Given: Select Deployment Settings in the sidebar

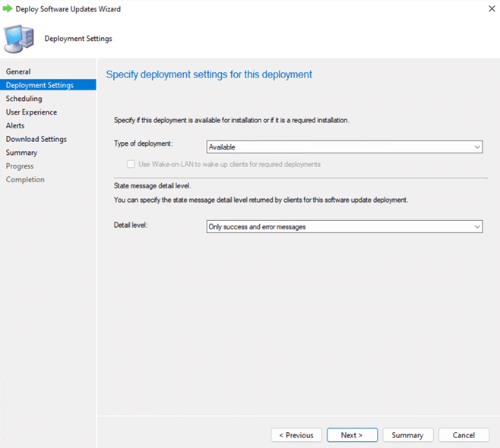Looking at the screenshot, I should (x=40, y=85).
